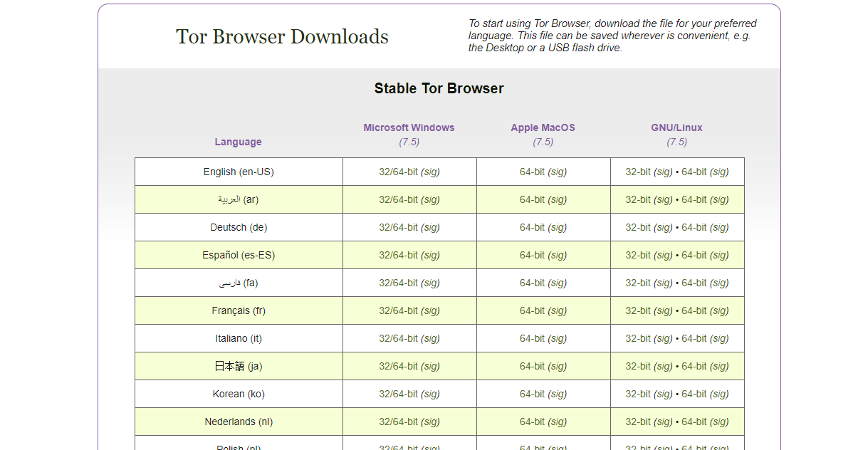
Task: Download Linux 32-bit for Farsi (fa)
Action: point(638,283)
